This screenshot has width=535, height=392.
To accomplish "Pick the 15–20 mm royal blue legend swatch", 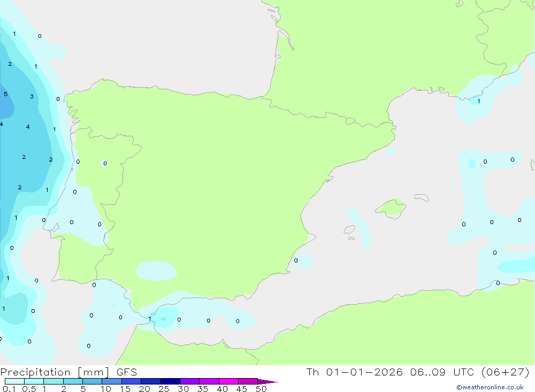I will (x=132, y=381).
